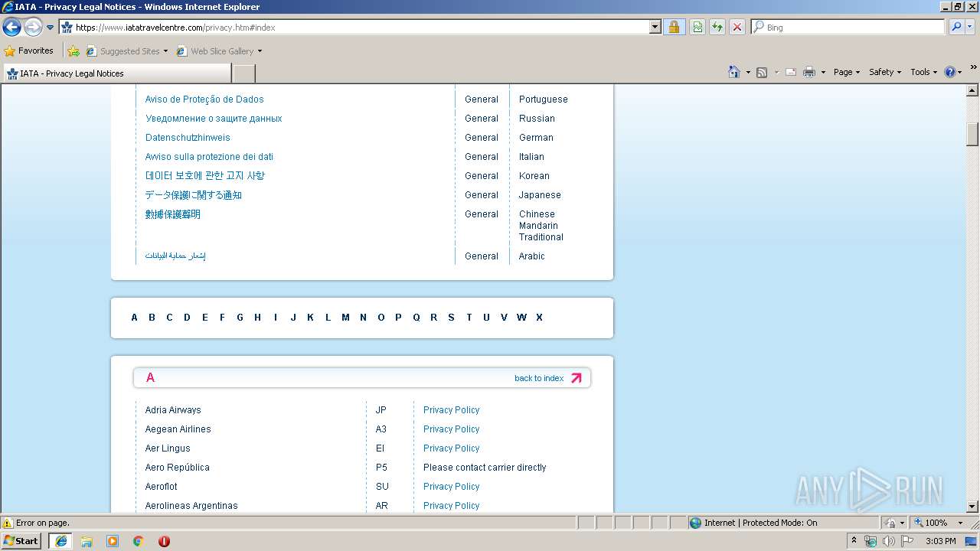Open the Russian data protection notice link

214,119
